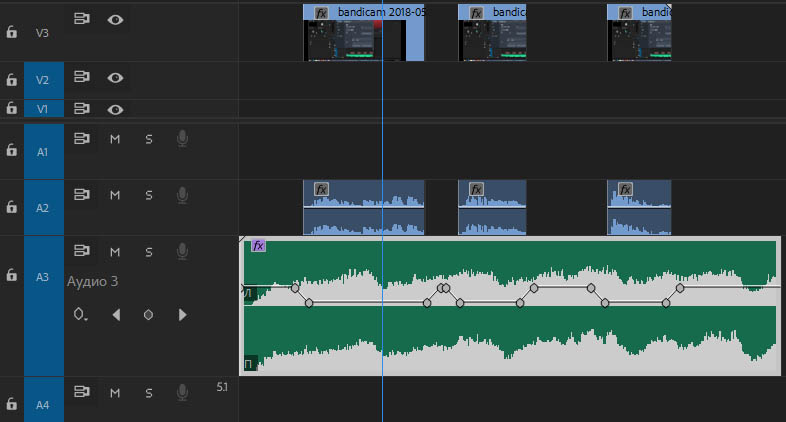Screen dimensions: 786x422
Task: Toggle sync lock for A4 track
Action: (81, 391)
